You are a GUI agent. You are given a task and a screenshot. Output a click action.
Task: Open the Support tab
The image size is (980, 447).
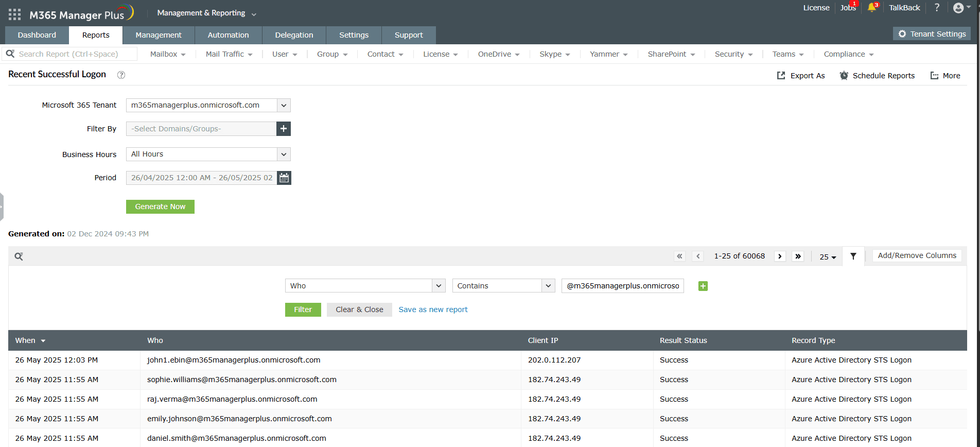tap(409, 35)
